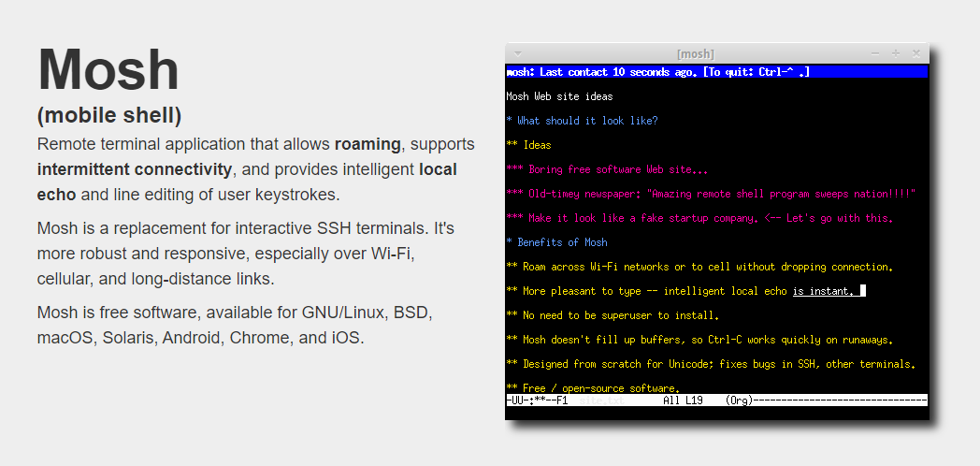Open the mosh window menu arrow

[517, 53]
